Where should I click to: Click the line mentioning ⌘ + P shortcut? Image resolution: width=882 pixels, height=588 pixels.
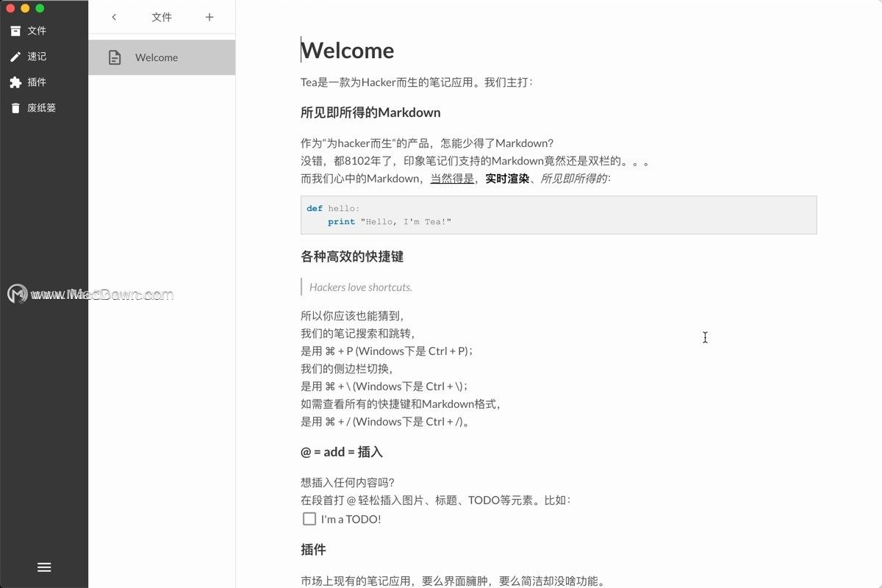387,351
